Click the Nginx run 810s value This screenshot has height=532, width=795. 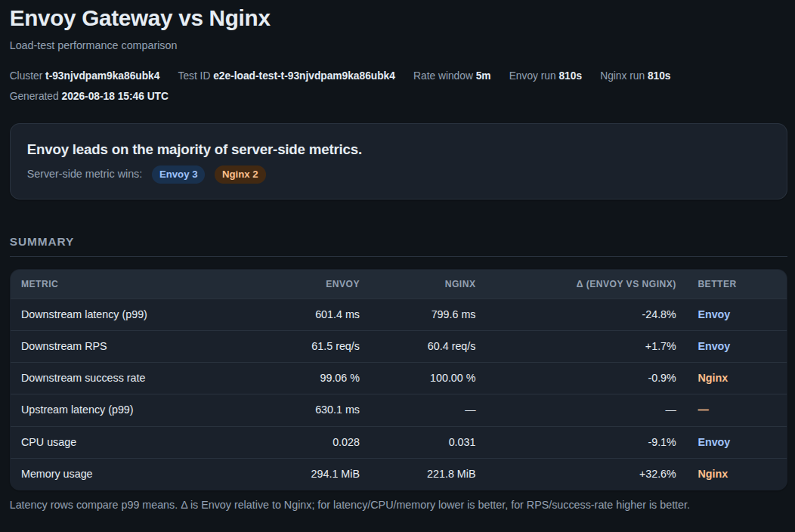click(x=659, y=76)
